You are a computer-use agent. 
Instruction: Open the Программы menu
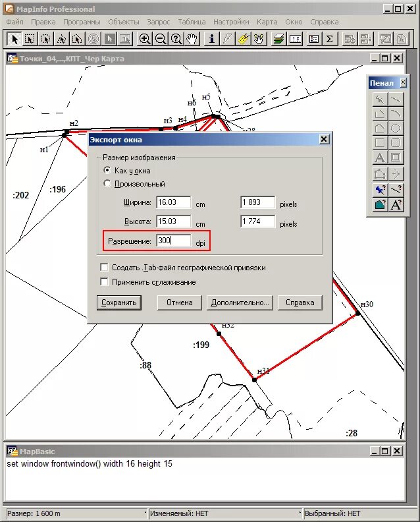coord(82,22)
